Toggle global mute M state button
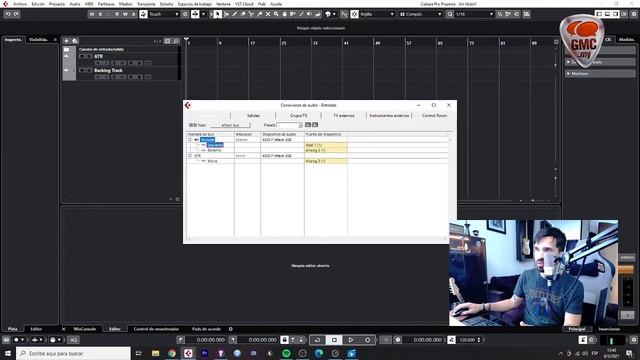 click(92, 14)
